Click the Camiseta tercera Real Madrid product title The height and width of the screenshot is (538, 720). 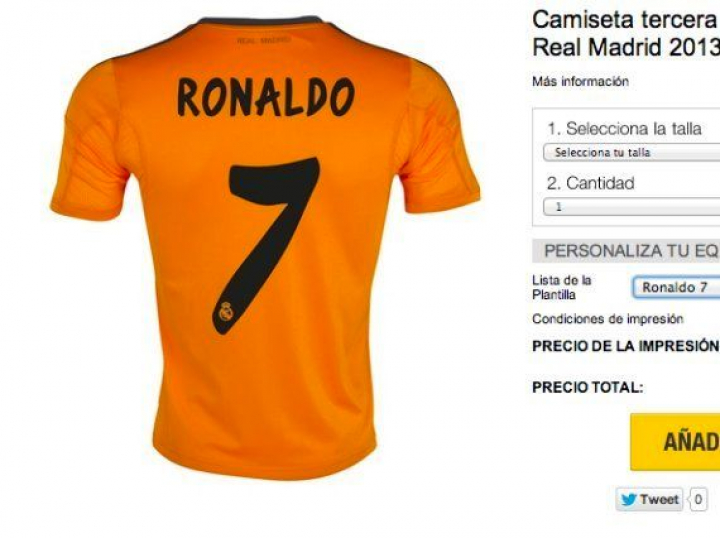(626, 33)
